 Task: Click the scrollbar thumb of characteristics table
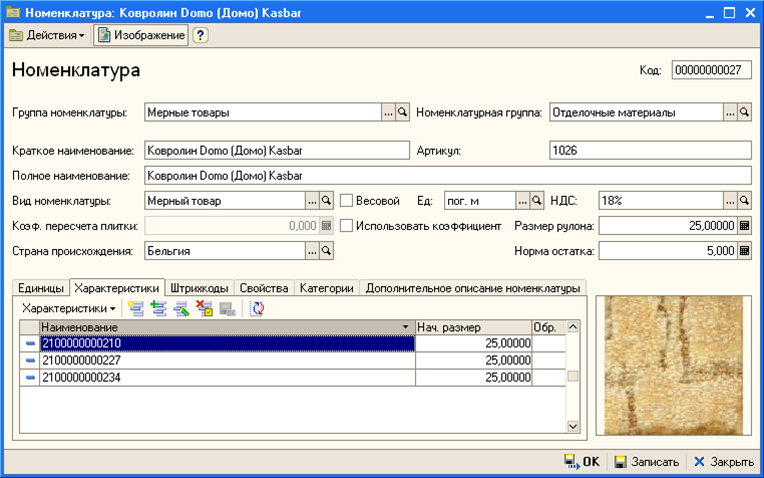(x=573, y=376)
